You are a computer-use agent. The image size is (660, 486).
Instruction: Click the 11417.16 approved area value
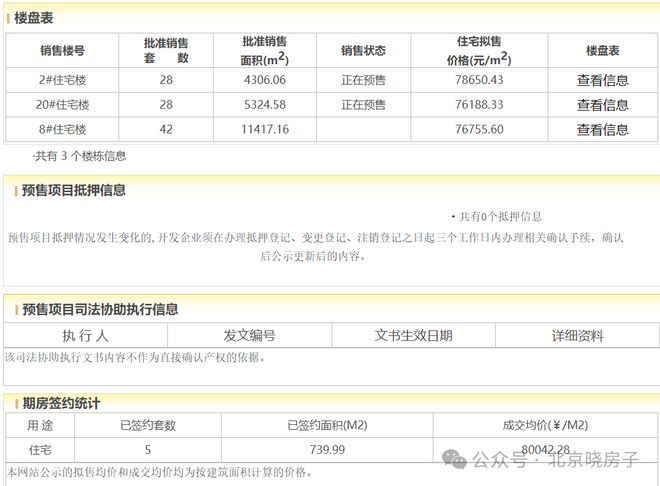265,130
